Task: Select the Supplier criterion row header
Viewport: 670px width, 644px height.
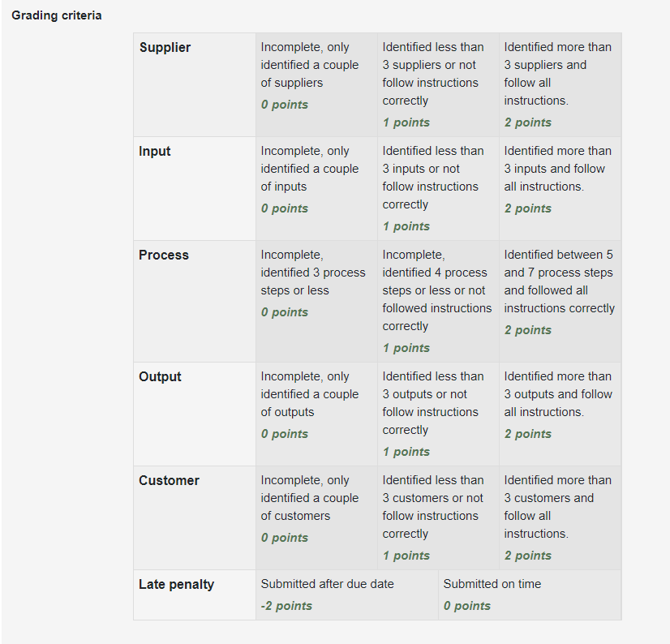Action: [x=195, y=84]
